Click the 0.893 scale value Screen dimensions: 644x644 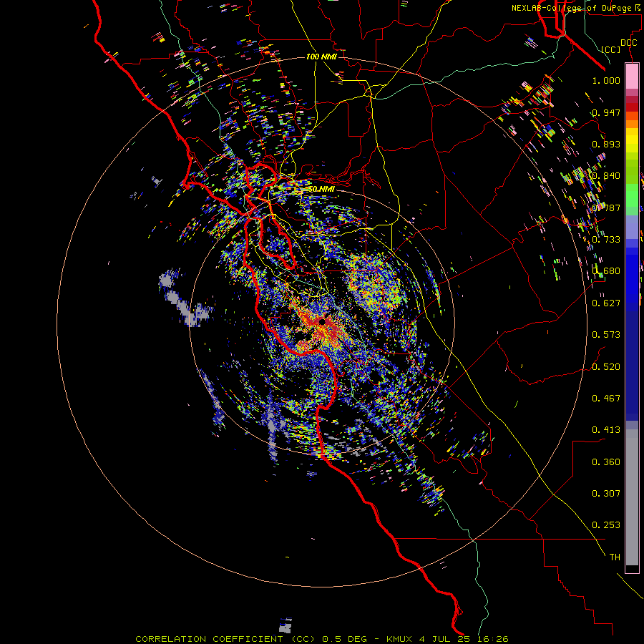point(606,144)
